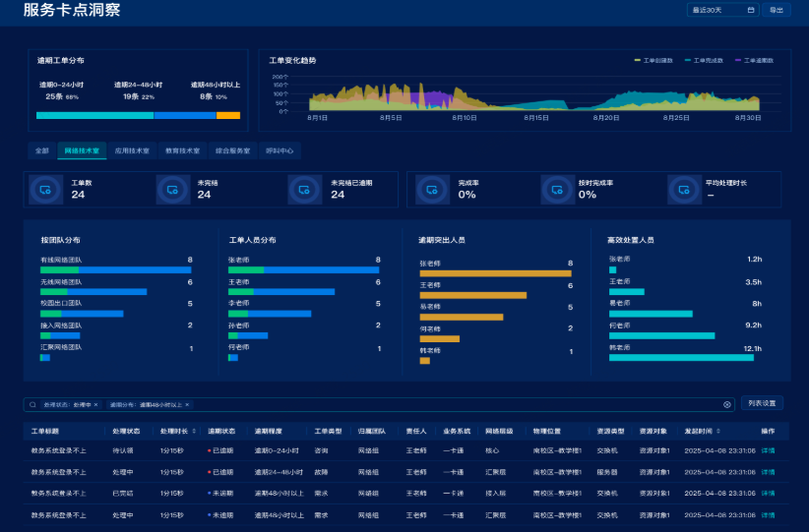Click the 按时完成率 card icon
Image resolution: width=809 pixels, height=532 pixels.
click(558, 190)
